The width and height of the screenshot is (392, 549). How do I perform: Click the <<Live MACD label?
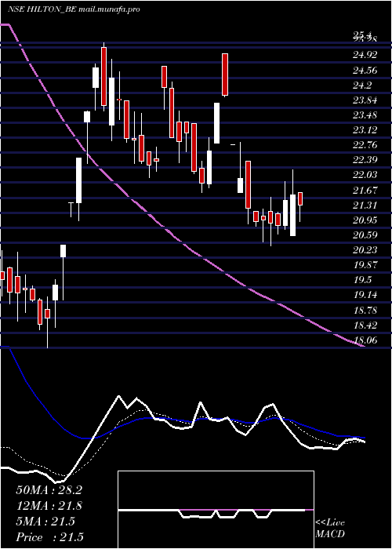pos(330,528)
